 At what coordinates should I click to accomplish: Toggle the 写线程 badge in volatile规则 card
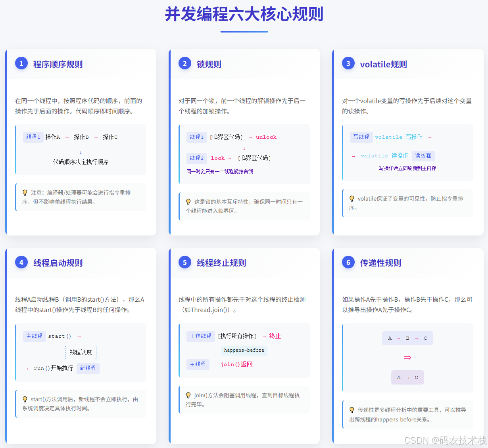coord(361,137)
